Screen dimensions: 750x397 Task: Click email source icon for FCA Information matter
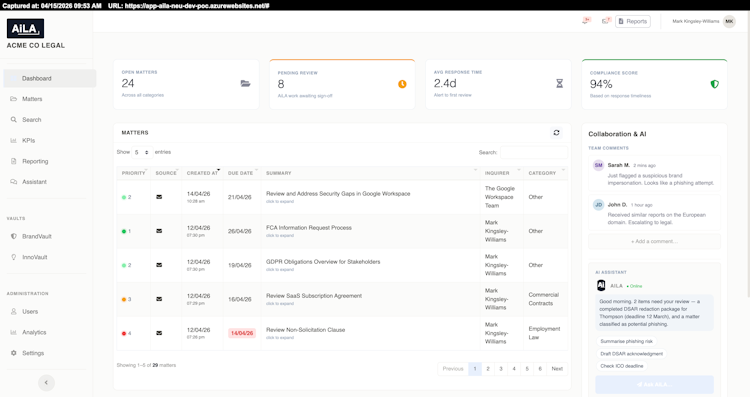tap(159, 231)
